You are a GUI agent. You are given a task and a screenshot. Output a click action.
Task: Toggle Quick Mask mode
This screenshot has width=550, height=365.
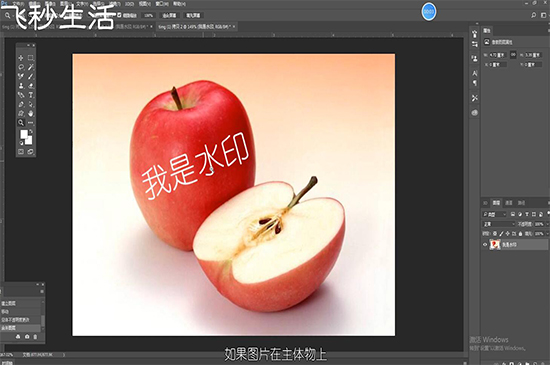pos(21,151)
